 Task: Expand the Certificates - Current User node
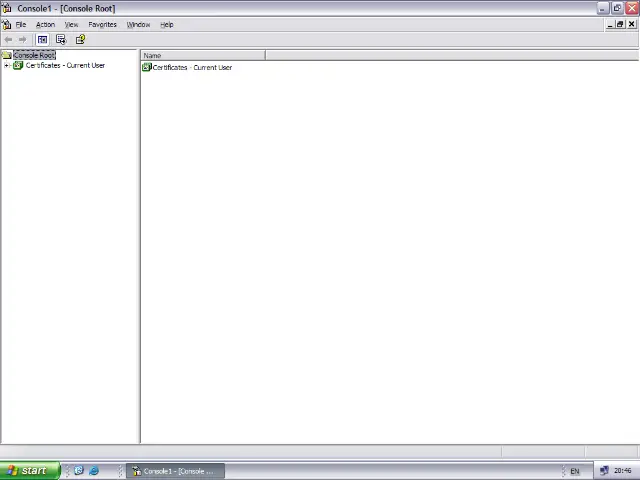pos(7,65)
